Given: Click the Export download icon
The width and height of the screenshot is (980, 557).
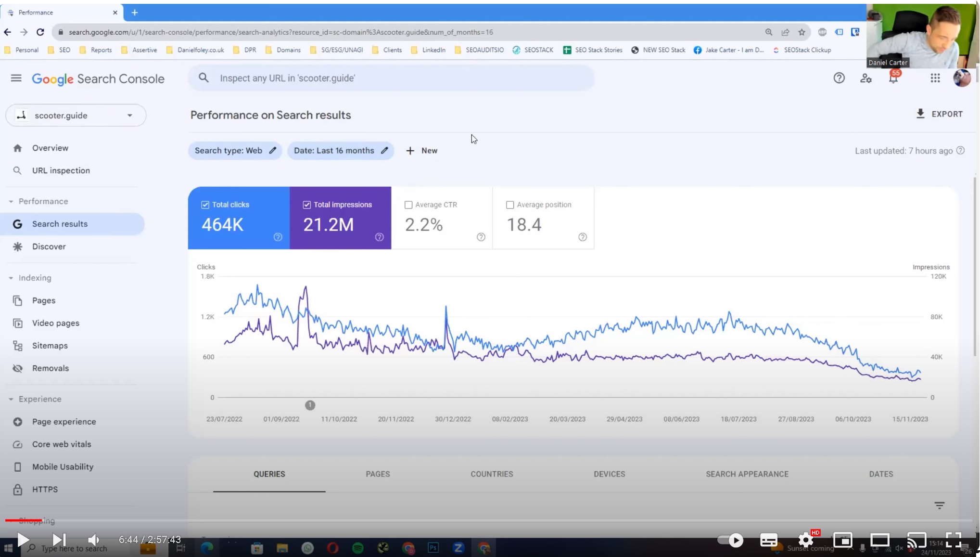Looking at the screenshot, I should click(920, 114).
